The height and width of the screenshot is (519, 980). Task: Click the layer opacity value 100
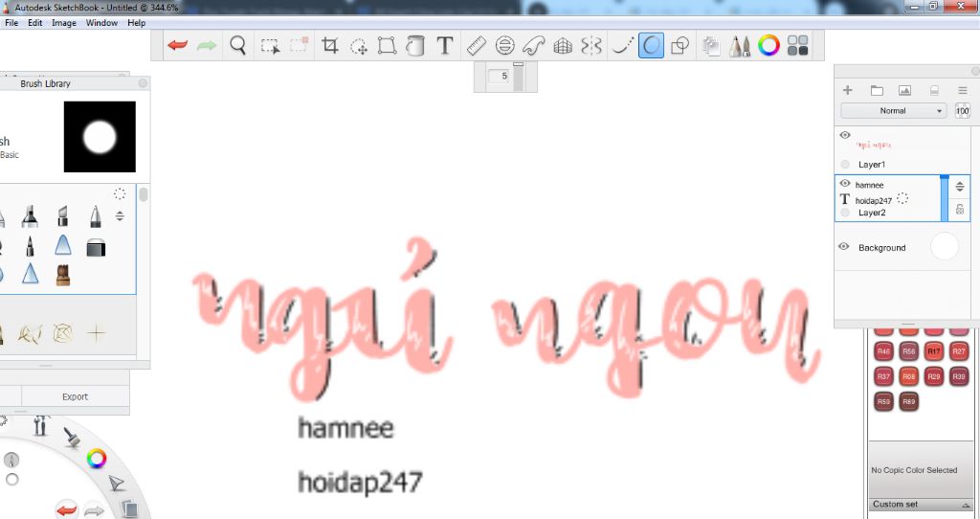(963, 111)
